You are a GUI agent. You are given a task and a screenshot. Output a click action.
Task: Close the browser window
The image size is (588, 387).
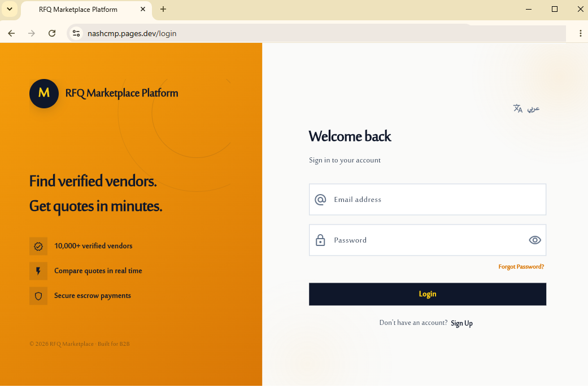[581, 10]
